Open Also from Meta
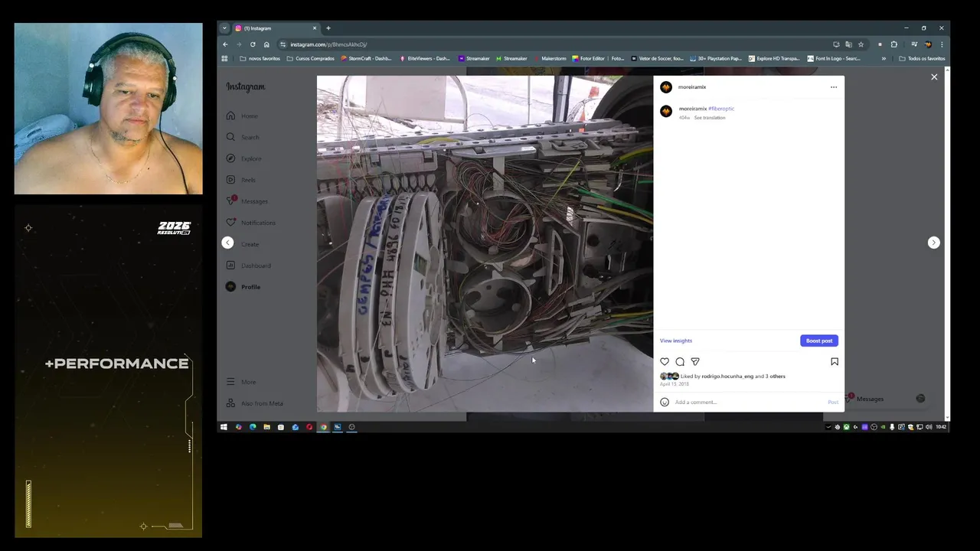Image resolution: width=980 pixels, height=551 pixels. point(255,403)
